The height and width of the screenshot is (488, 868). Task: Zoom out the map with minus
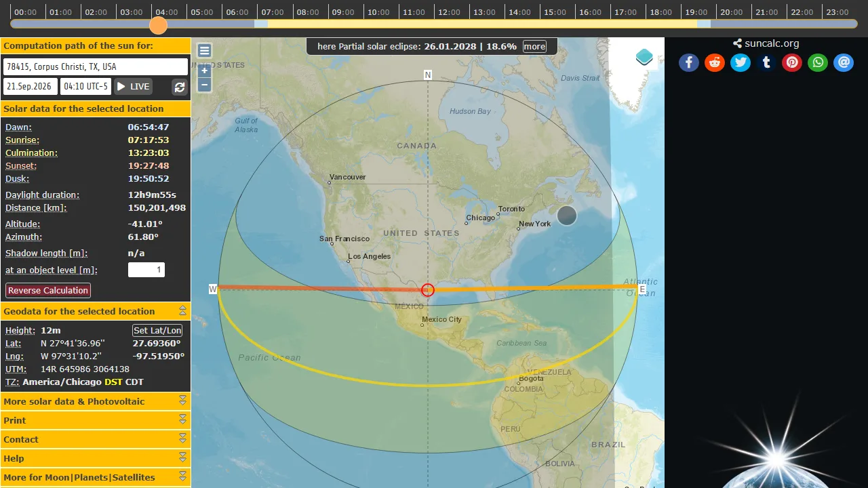204,85
